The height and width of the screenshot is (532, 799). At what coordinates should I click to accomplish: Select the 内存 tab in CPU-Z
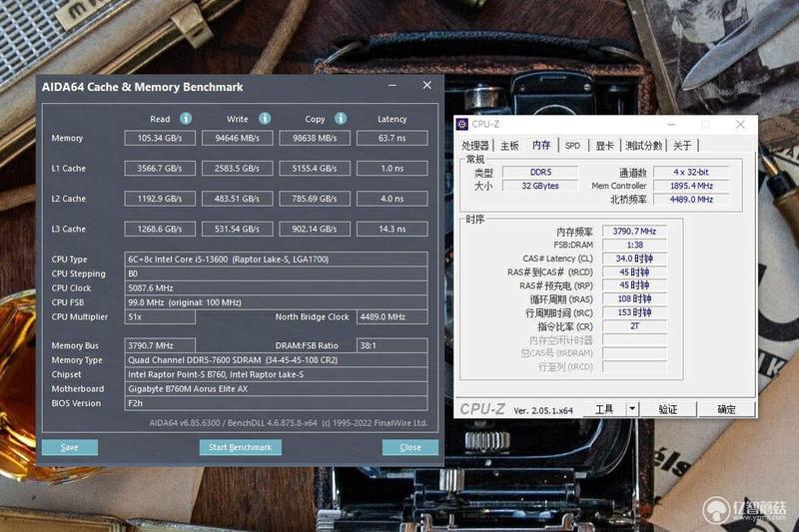(x=541, y=145)
